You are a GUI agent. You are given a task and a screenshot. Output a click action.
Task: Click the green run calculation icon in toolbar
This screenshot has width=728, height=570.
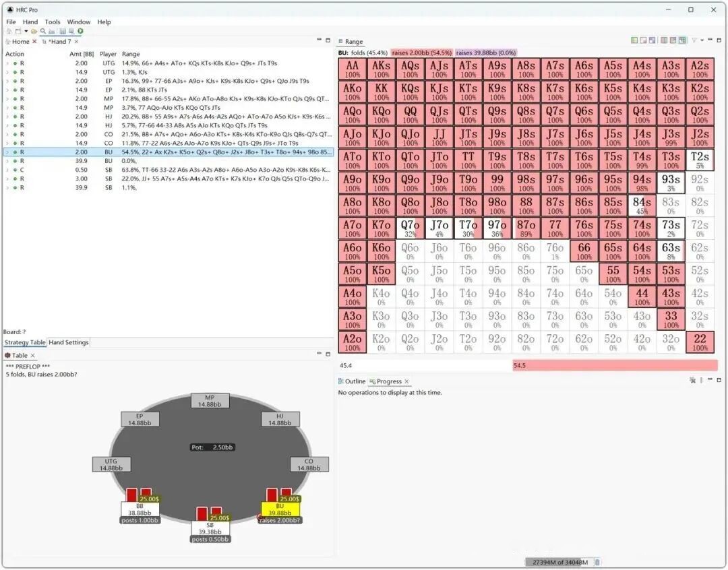pos(80,31)
